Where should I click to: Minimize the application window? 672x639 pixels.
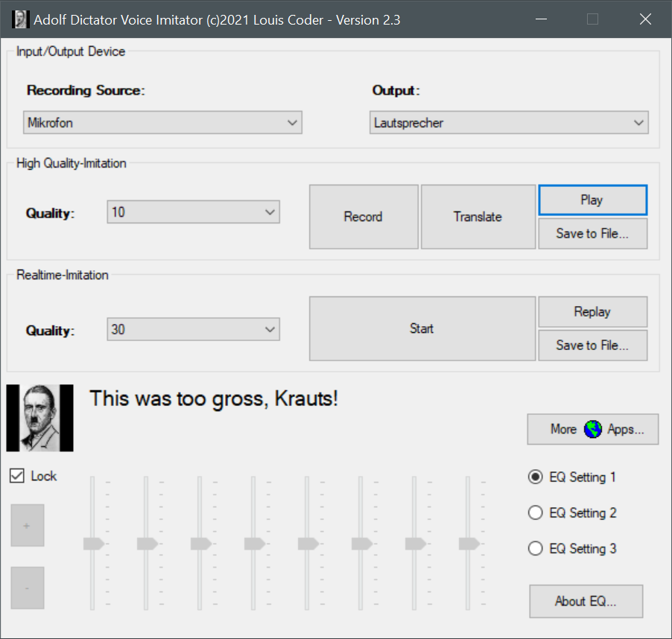pyautogui.click(x=540, y=19)
